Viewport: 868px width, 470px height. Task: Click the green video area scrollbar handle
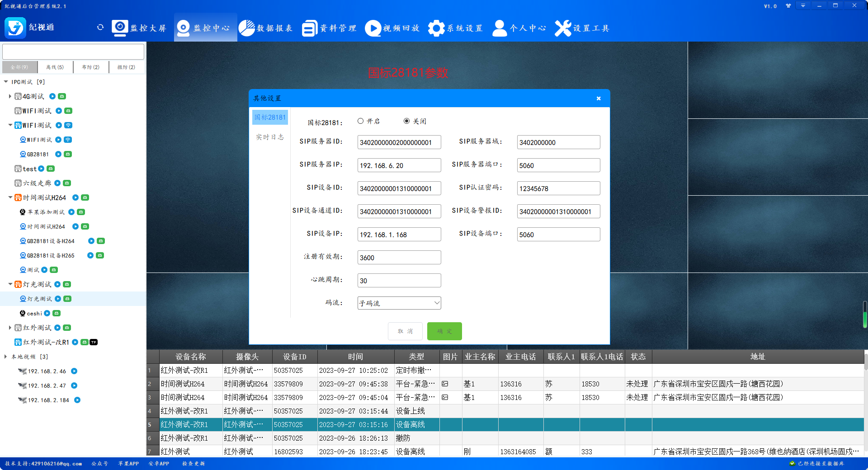coord(865,315)
